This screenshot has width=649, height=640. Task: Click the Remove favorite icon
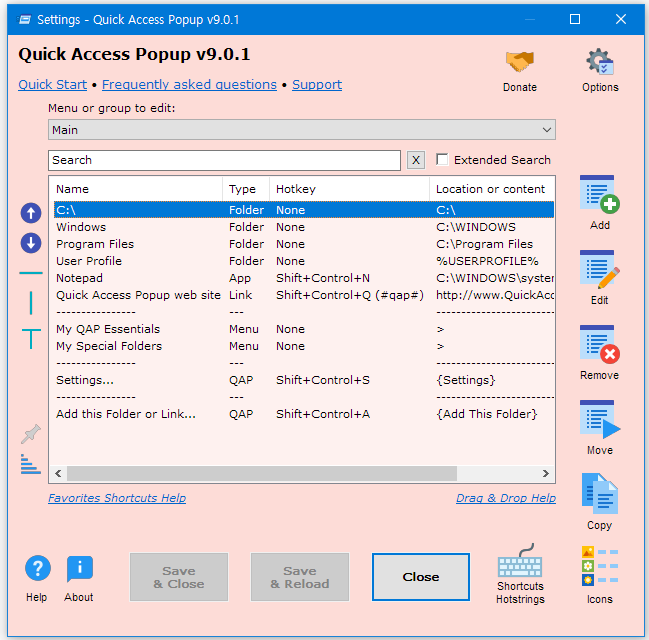pyautogui.click(x=599, y=344)
